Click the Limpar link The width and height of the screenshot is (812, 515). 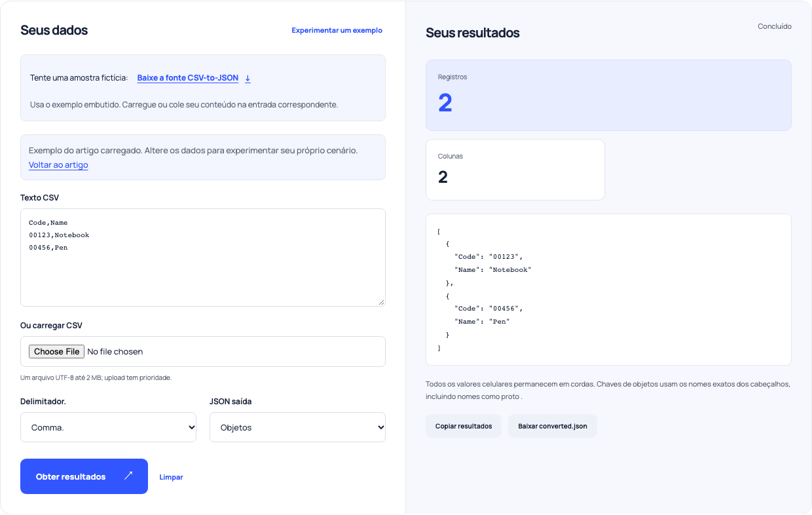point(171,477)
